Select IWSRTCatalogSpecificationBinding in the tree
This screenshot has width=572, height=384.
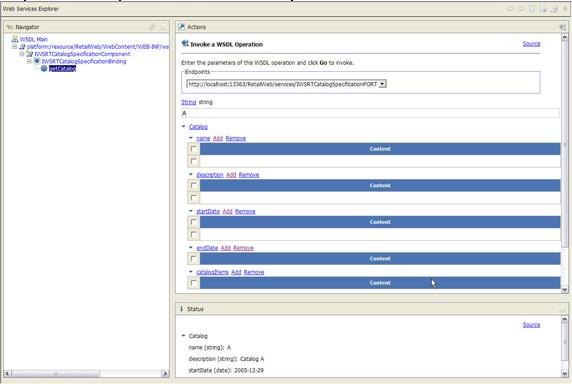click(84, 61)
